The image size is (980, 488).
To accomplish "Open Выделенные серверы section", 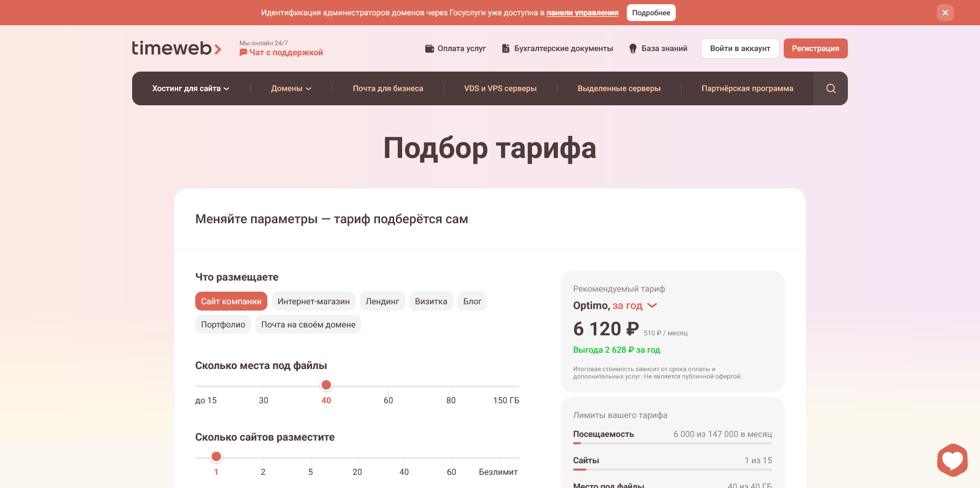I will pos(619,88).
